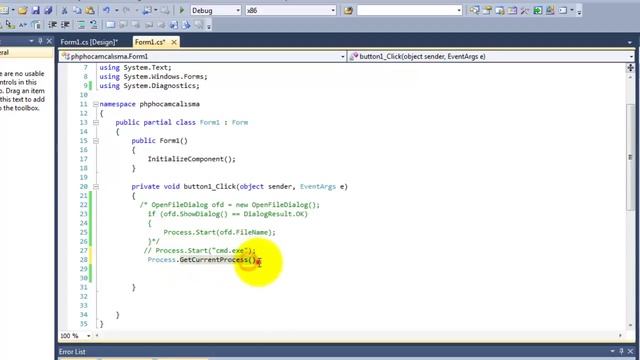Collapse the public partial class Form1 block

(96, 122)
